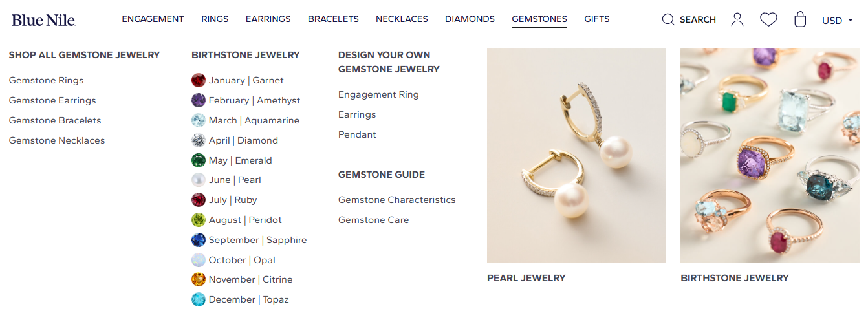Click the account profile icon
The height and width of the screenshot is (311, 868).
[737, 19]
